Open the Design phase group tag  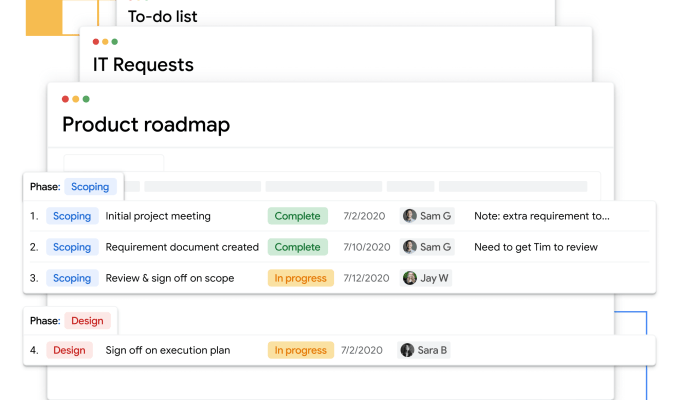(x=87, y=321)
